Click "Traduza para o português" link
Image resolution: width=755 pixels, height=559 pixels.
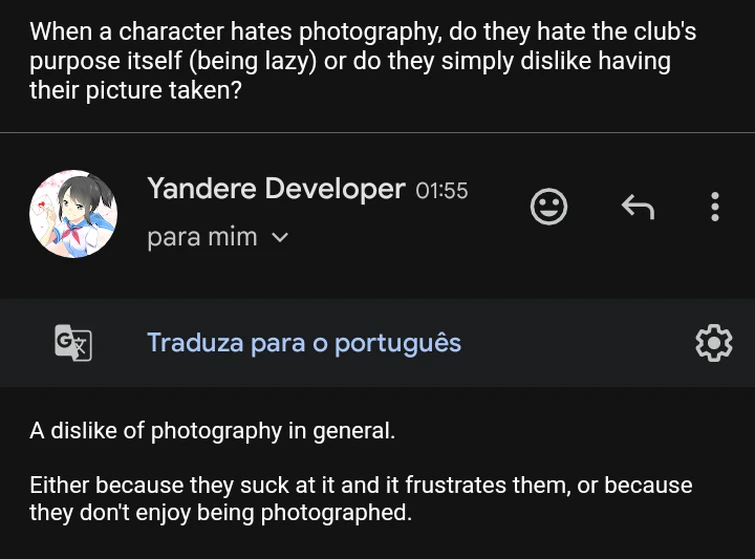coord(304,343)
